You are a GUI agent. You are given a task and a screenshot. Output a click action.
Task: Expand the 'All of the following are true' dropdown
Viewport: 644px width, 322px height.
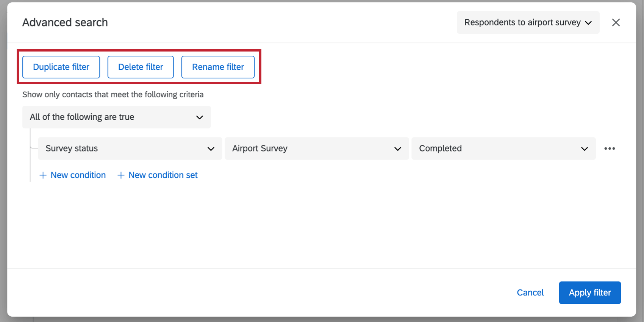(x=116, y=117)
